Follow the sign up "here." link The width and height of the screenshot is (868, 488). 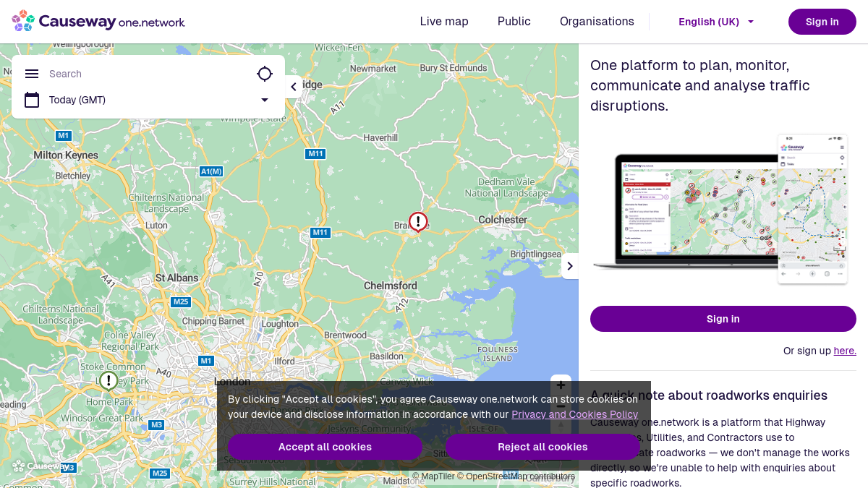(845, 351)
